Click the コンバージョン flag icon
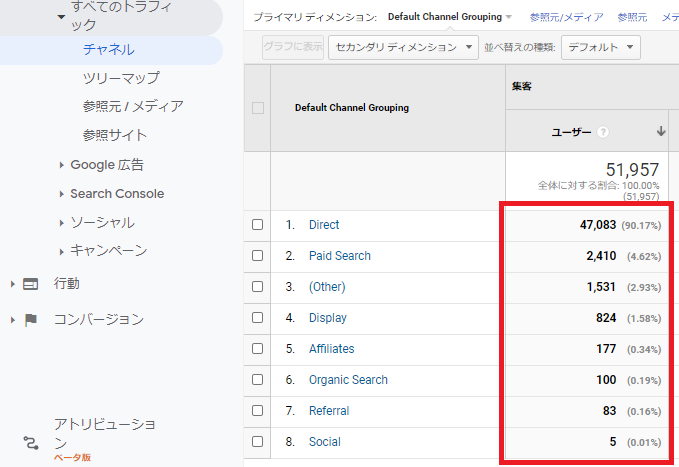 [x=30, y=320]
